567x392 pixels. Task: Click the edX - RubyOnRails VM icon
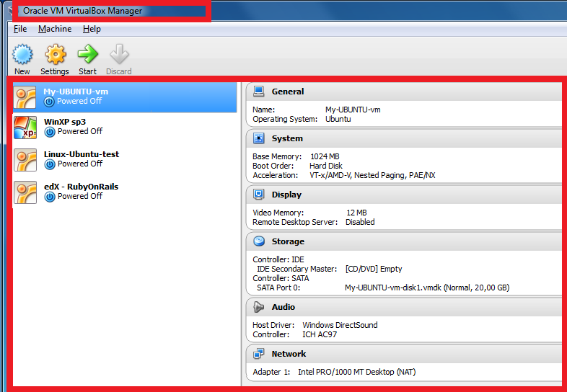(25, 192)
